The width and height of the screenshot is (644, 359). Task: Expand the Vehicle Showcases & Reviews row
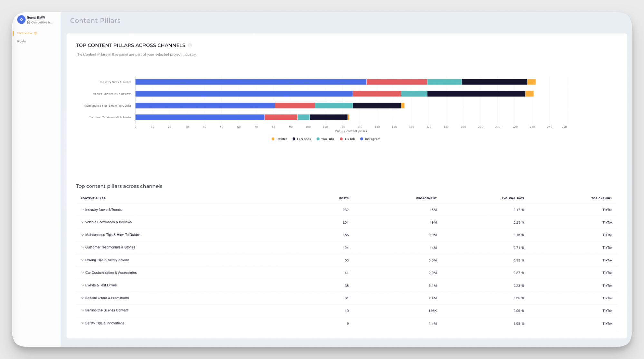pos(82,222)
